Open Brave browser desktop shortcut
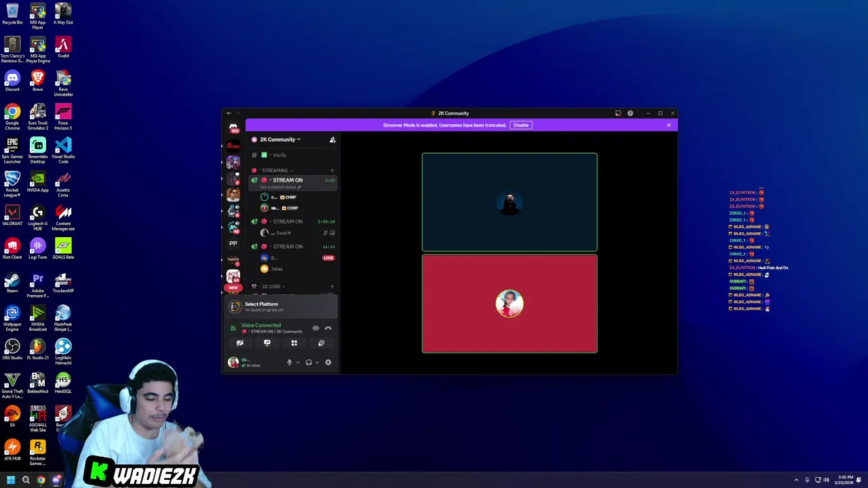The width and height of the screenshot is (868, 488). coord(38,81)
